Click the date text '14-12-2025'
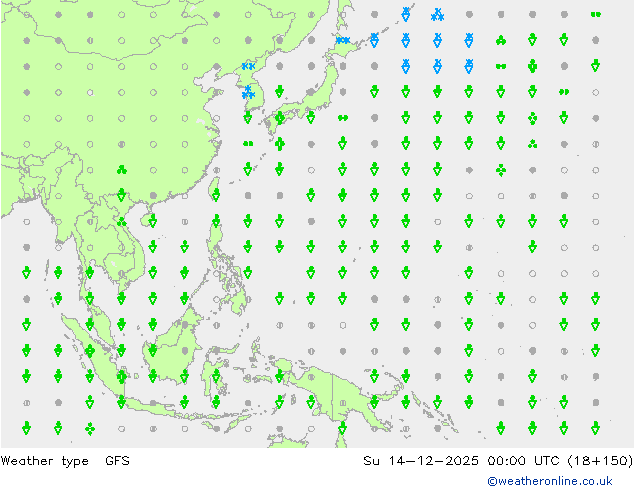This screenshot has height=490, width=634. [433, 460]
